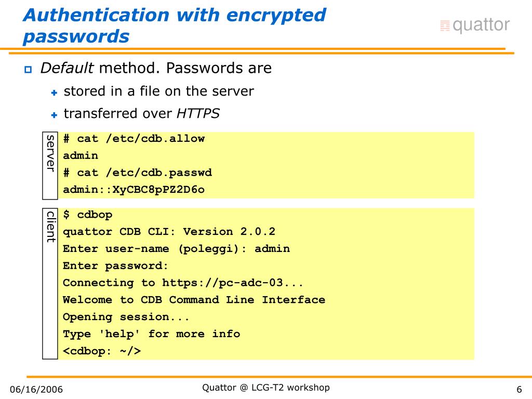Click the '<cdbop: ~/>' prompt
Viewport: 532px width, 399px height.
(102, 351)
